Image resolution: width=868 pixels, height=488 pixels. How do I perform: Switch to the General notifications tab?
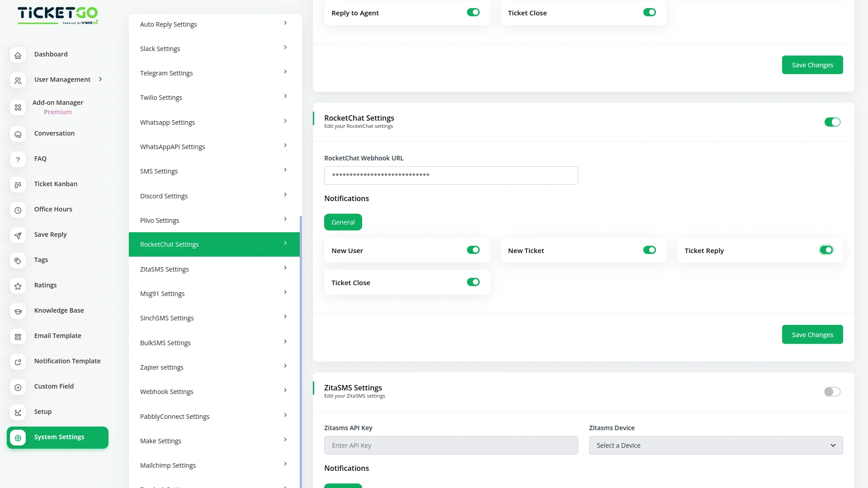point(343,222)
